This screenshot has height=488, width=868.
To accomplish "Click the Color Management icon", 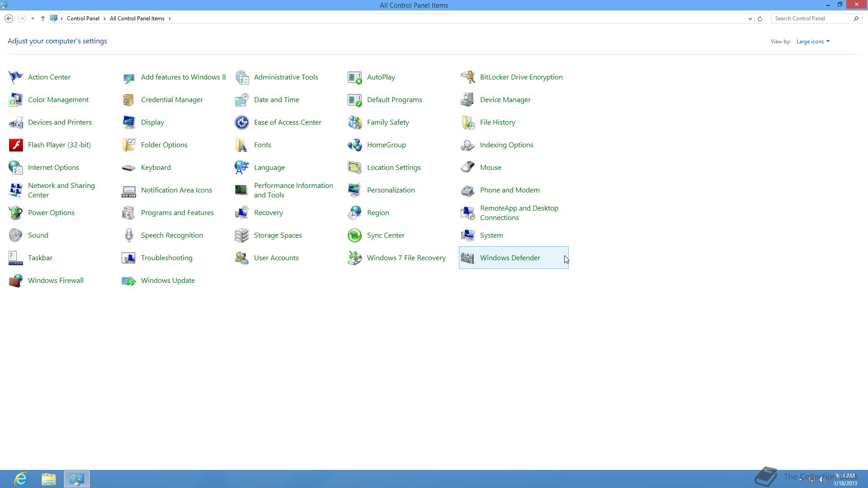I will 16,100.
